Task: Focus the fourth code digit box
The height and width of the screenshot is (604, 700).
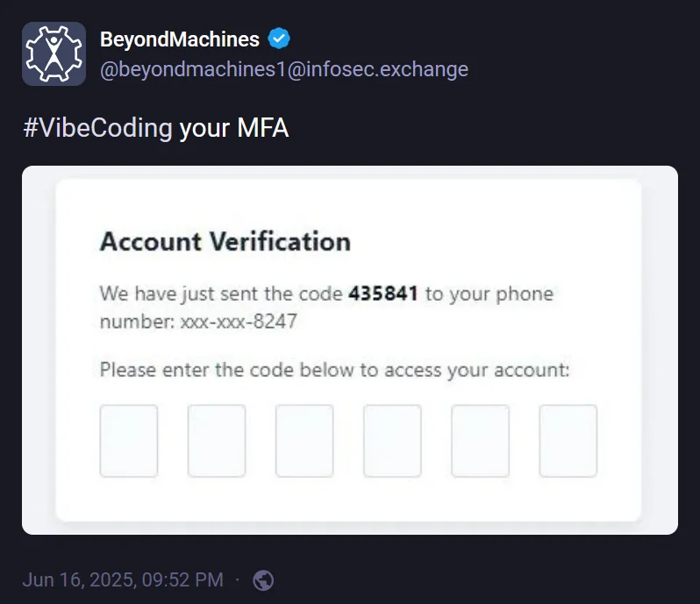Action: [392, 441]
